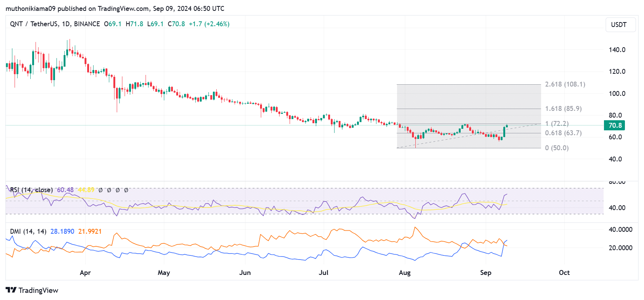Click the low price L69.1 value
644x300 pixels.
pyautogui.click(x=155, y=24)
